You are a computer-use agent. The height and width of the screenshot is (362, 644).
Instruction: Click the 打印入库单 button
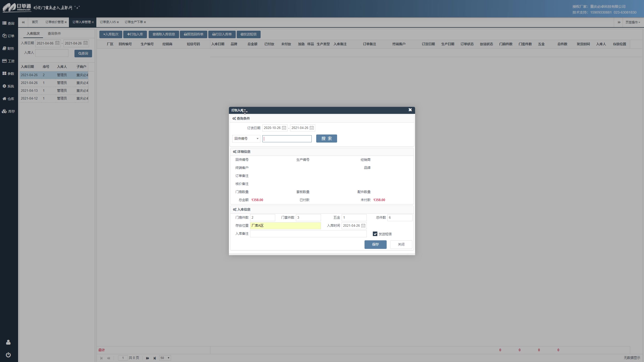[222, 34]
